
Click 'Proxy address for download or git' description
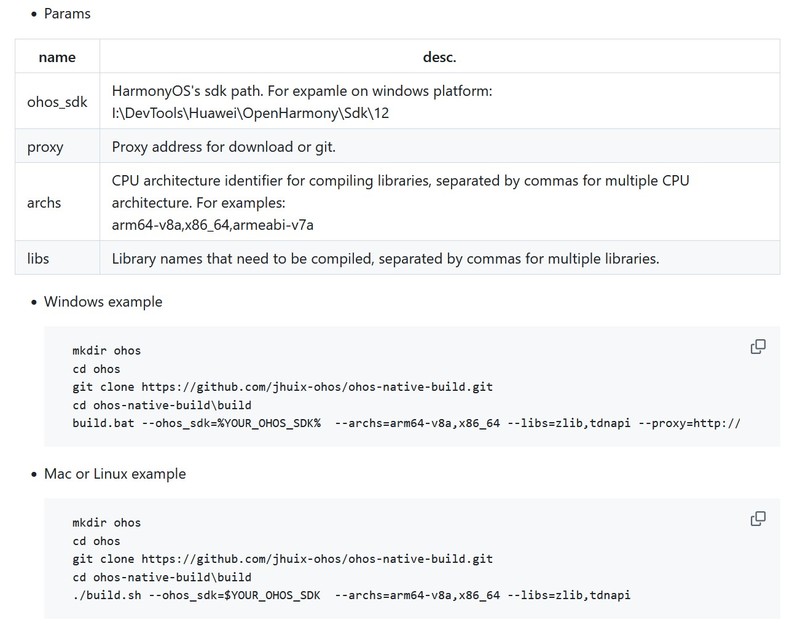223,146
